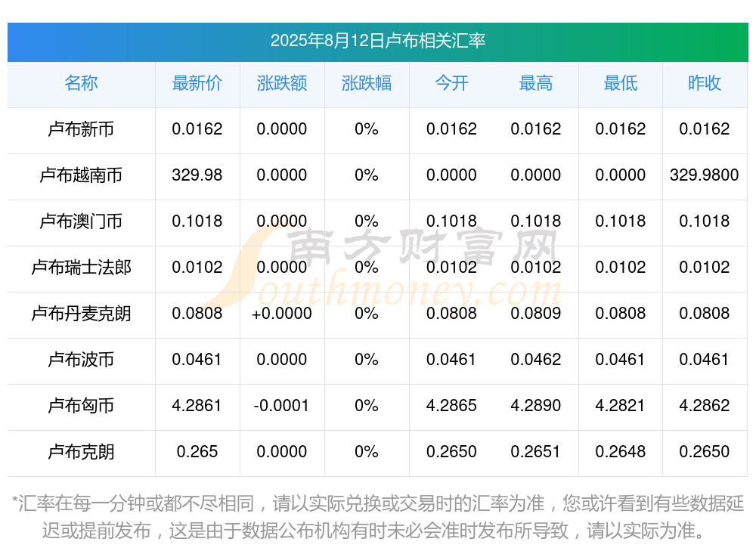Click change amount +0.0000 for 卢布丹麦克朗
Screen dimensions: 756x554
[x=282, y=314]
